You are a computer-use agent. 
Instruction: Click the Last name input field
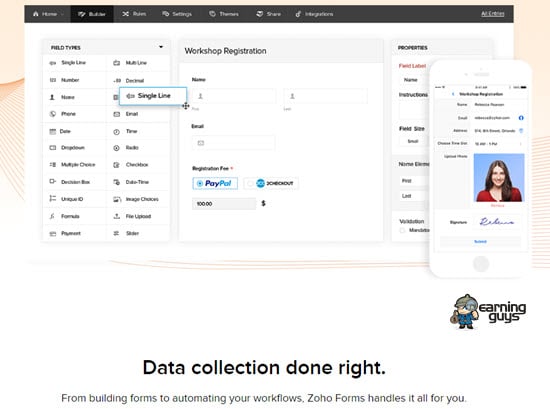(326, 96)
